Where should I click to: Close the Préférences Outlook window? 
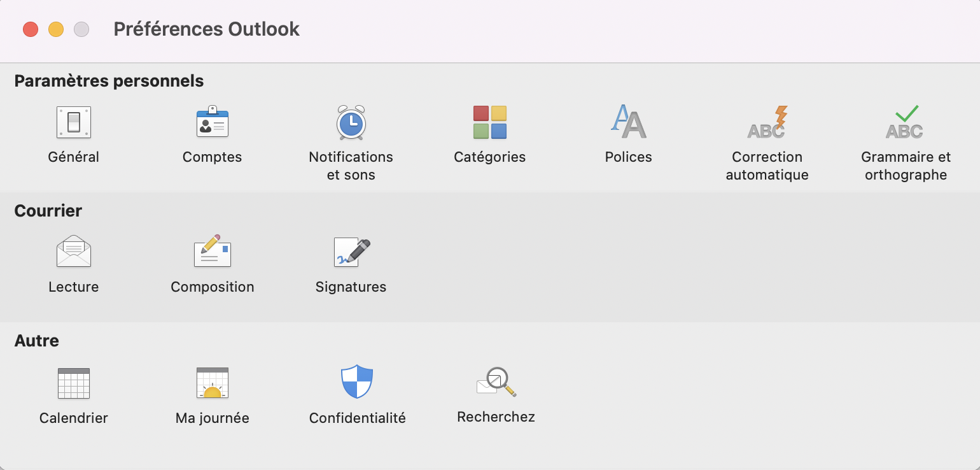click(31, 29)
